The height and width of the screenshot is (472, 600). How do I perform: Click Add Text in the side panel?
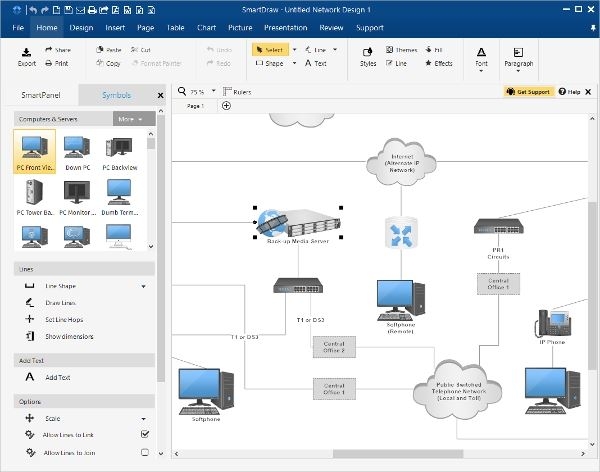tap(57, 377)
